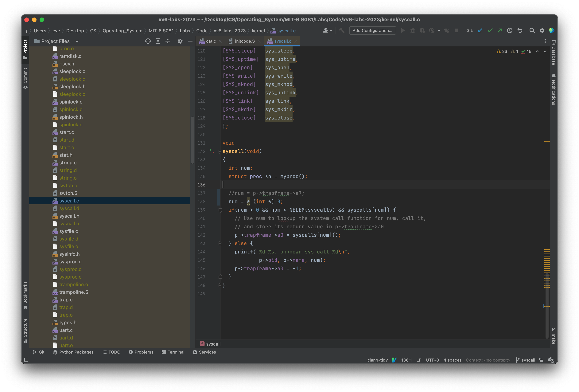This screenshot has width=579, height=392.
Task: Commit changes with the green checkmark icon
Action: coord(490,30)
